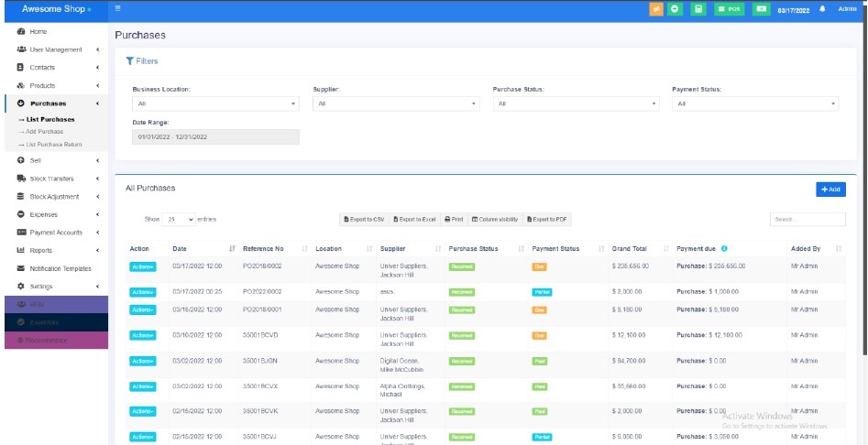Open Column visibility options
This screenshot has width=868, height=445.
click(x=495, y=220)
